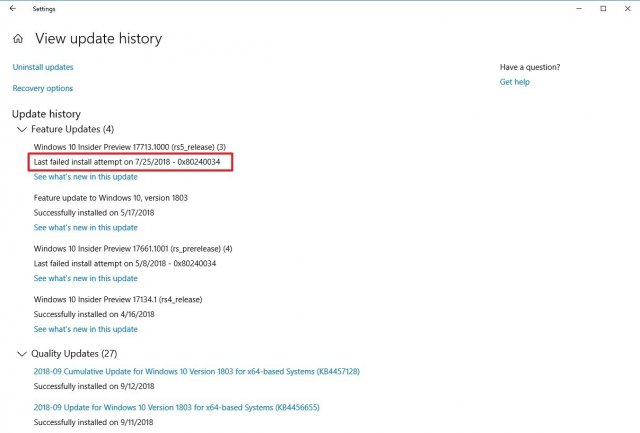Viewport: 640px width, 433px height.
Task: Open Settings home via house icon
Action: 18,39
